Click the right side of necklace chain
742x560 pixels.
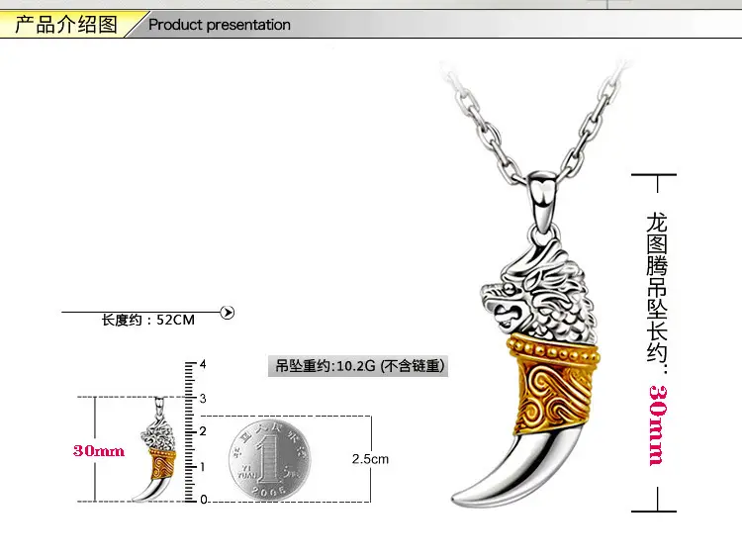pyautogui.click(x=592, y=122)
